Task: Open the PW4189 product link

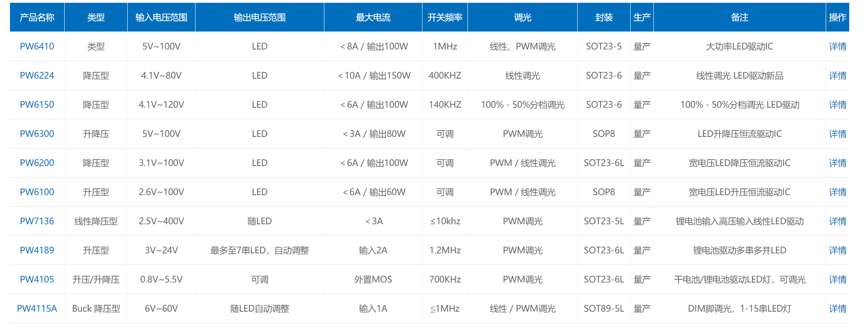Action: [x=37, y=250]
